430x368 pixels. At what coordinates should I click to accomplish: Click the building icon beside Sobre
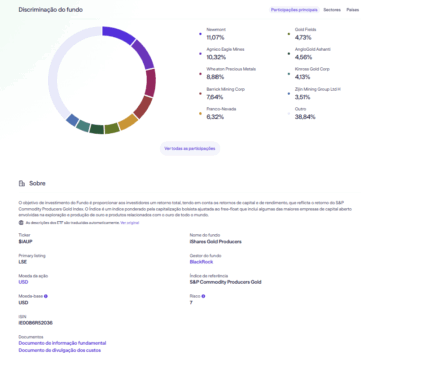click(22, 183)
